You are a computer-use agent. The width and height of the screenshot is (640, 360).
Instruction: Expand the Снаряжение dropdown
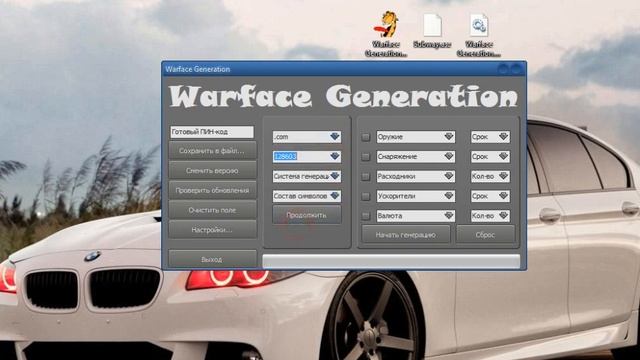[416, 156]
